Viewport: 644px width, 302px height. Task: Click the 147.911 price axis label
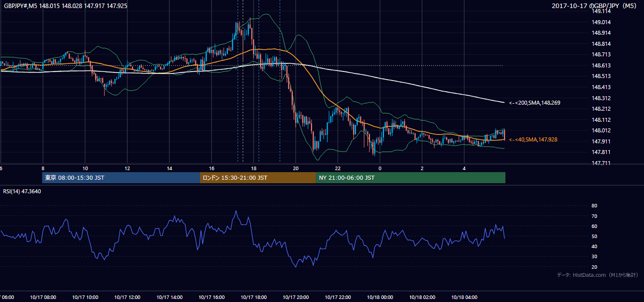pos(601,141)
